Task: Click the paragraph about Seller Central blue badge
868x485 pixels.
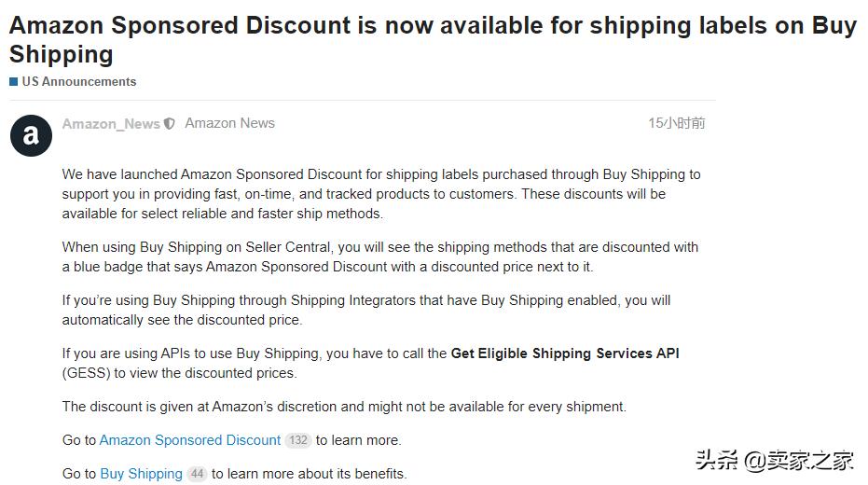Action: coord(379,256)
